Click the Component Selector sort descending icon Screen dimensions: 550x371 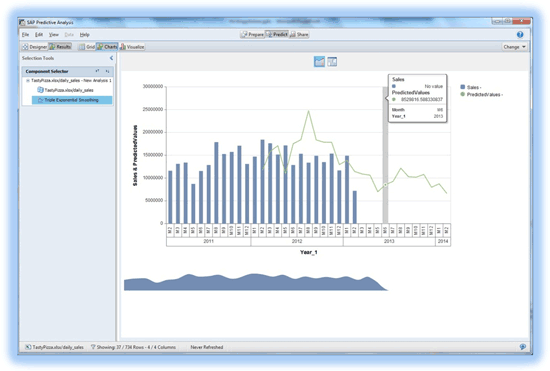tap(107, 71)
